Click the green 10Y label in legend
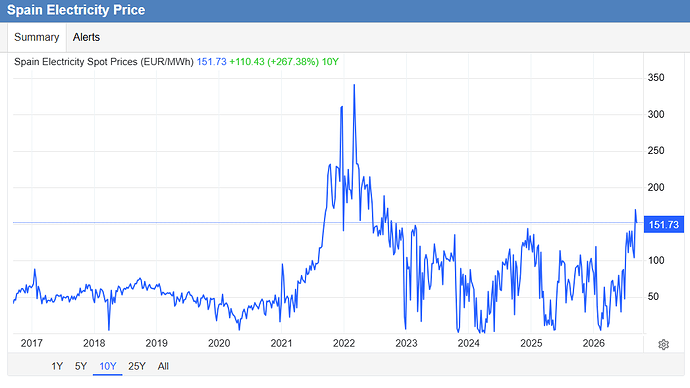The image size is (690, 388). click(x=330, y=62)
